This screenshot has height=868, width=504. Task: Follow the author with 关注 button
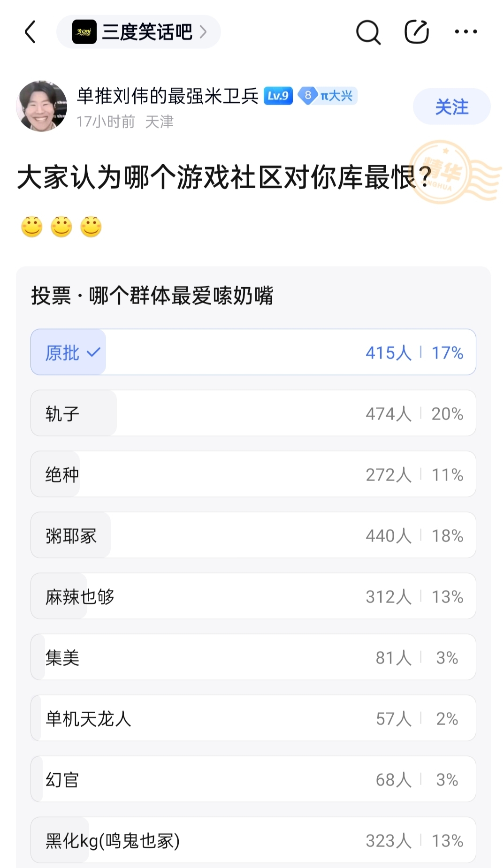[451, 107]
